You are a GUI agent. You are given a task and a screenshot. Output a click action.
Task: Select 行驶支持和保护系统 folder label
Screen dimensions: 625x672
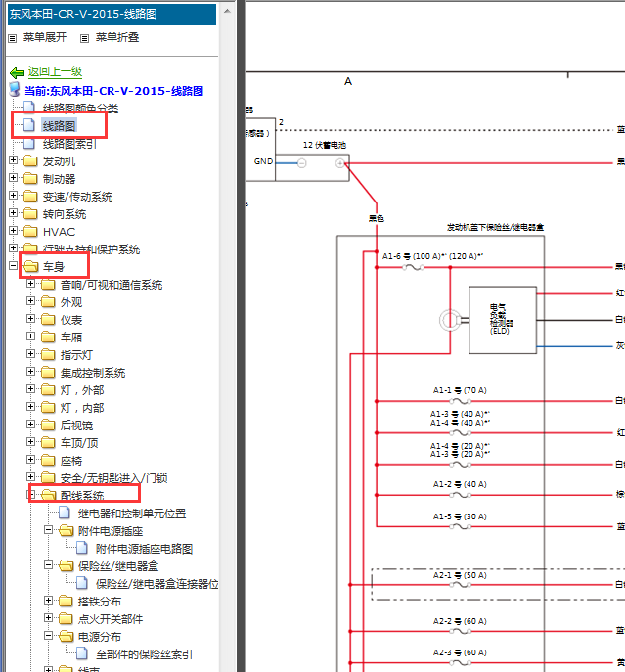(x=91, y=249)
